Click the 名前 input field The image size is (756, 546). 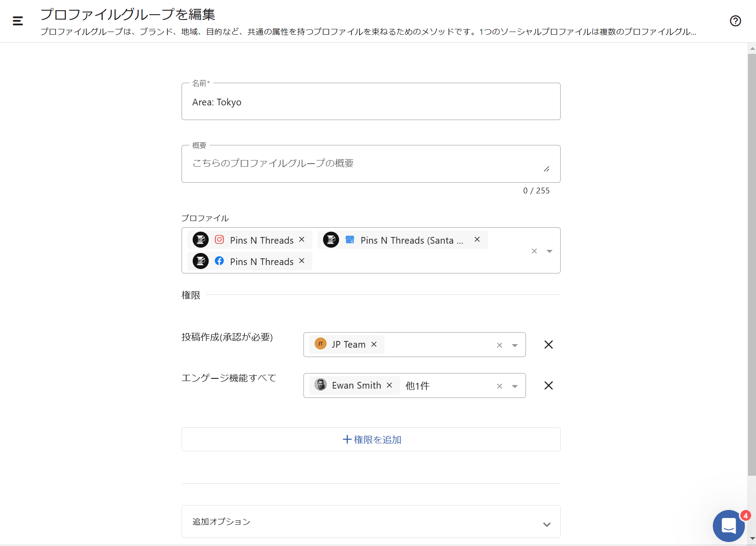point(371,102)
